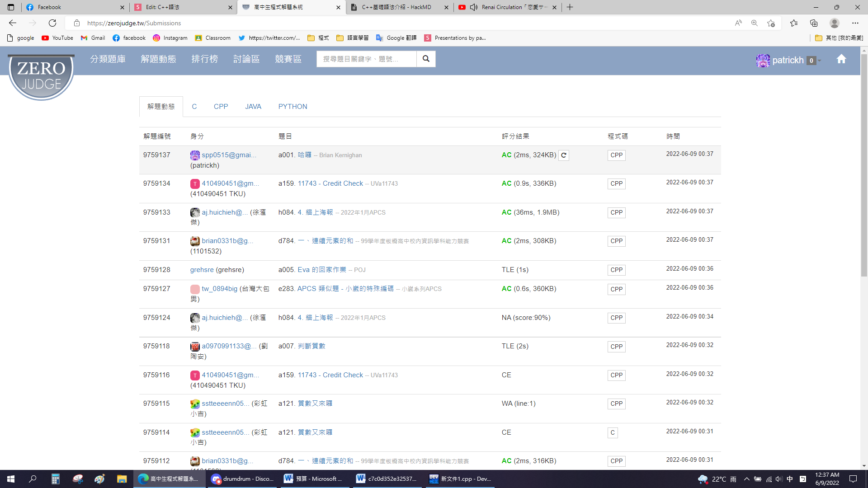
Task: Show hidden system tray icons
Action: pyautogui.click(x=746, y=479)
